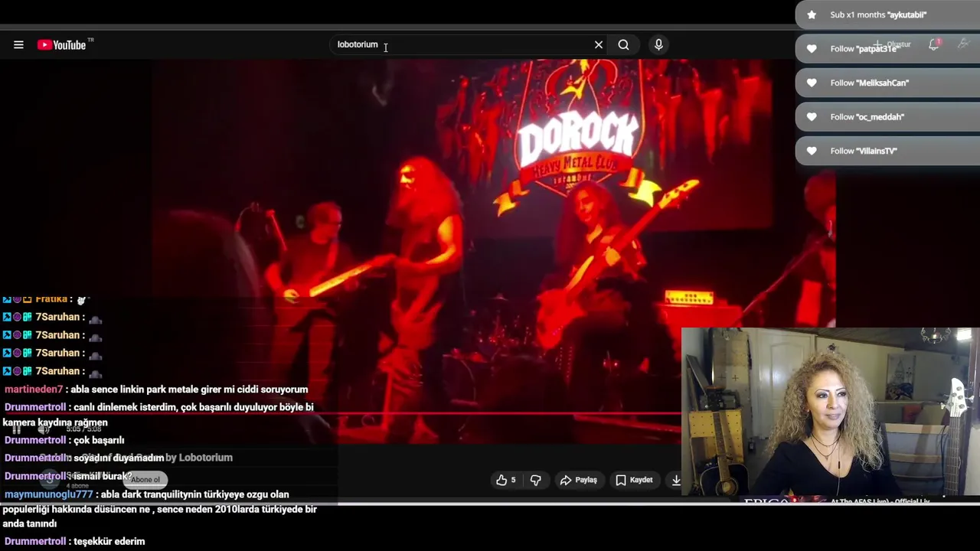The width and height of the screenshot is (980, 551).
Task: Subscribe with the Abone ol button
Action: click(145, 480)
